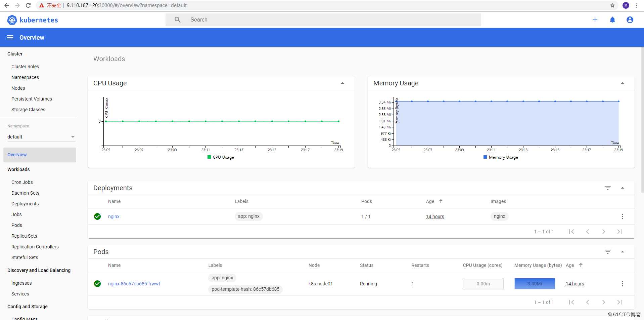Open actions menu for nginx pod row
This screenshot has width=644, height=320.
point(622,284)
